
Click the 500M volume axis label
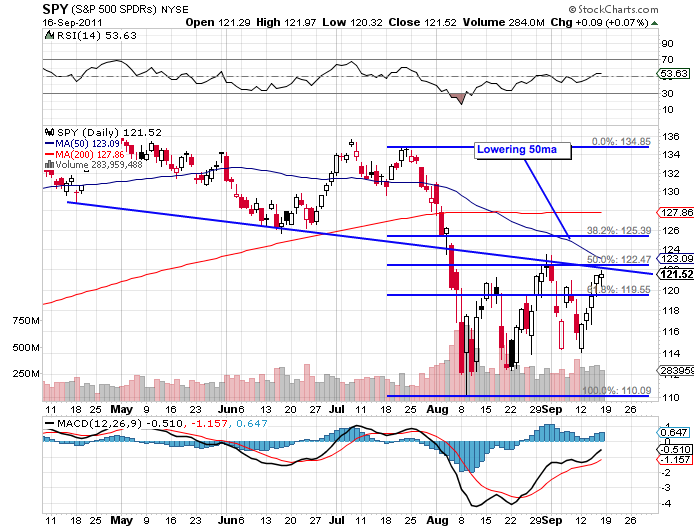pos(26,348)
